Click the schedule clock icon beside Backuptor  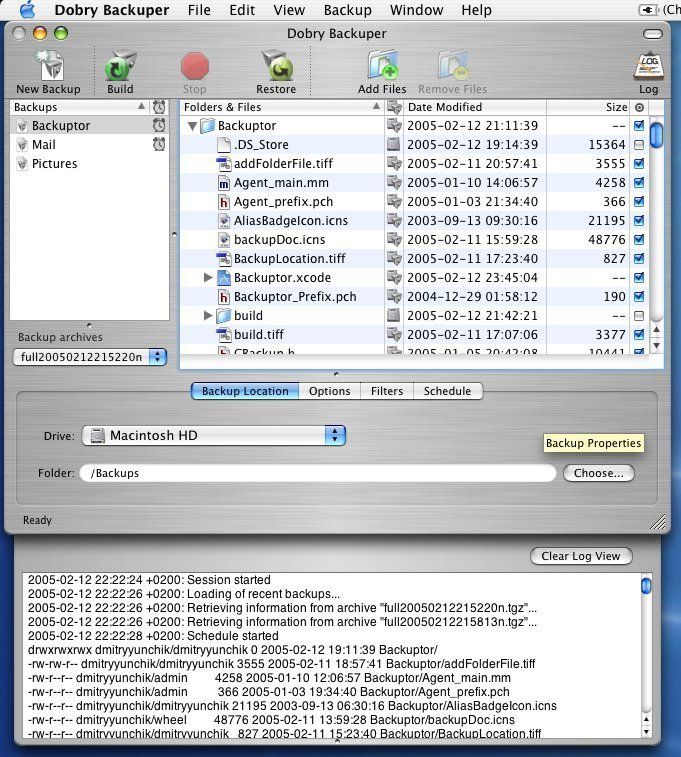tap(159, 126)
